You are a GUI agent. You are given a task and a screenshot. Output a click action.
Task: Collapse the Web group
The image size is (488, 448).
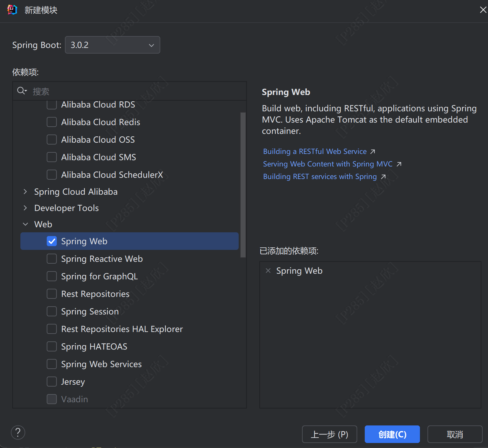tap(25, 224)
